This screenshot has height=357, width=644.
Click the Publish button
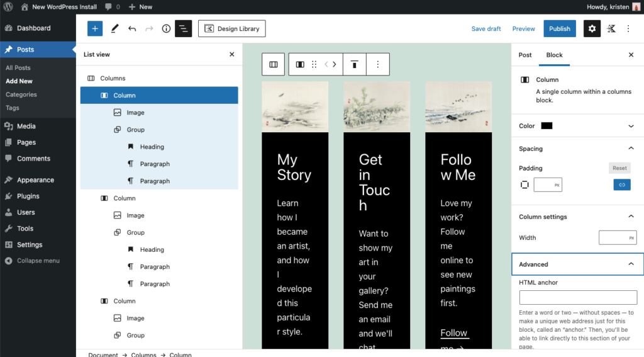[x=559, y=28]
